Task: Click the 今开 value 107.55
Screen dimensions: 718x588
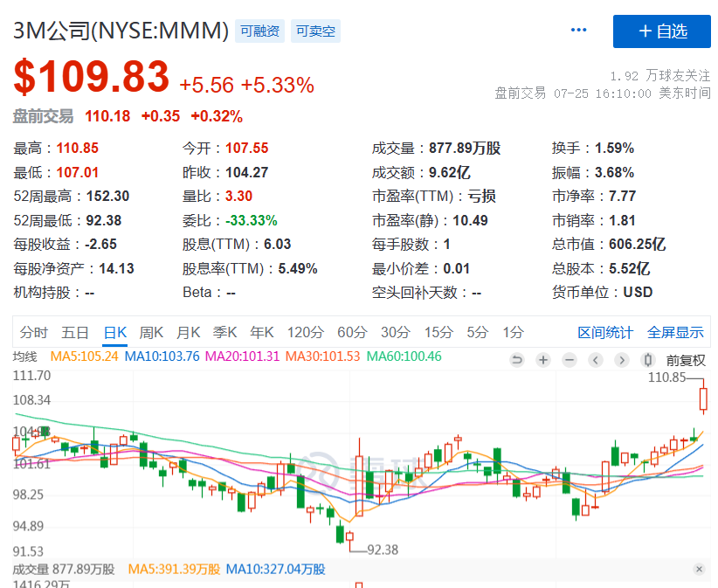Action: [x=247, y=149]
